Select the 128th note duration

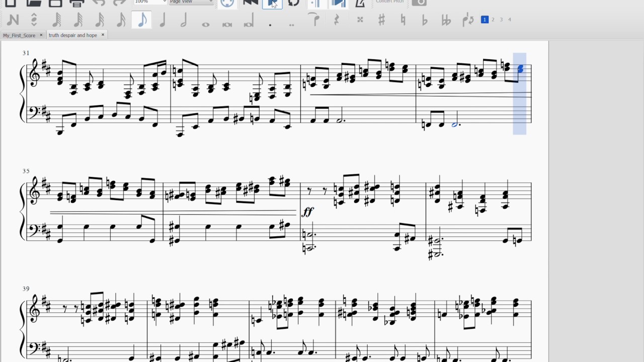[x=56, y=20]
